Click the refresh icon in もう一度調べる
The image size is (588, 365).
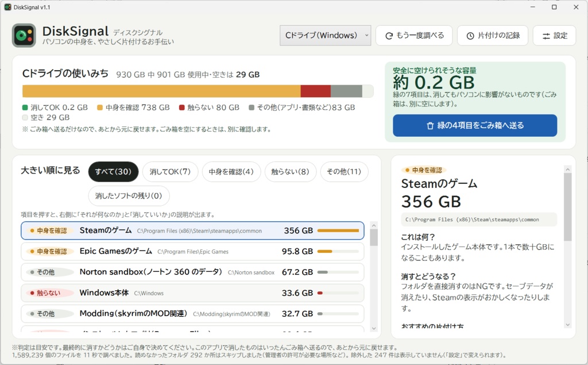(389, 36)
